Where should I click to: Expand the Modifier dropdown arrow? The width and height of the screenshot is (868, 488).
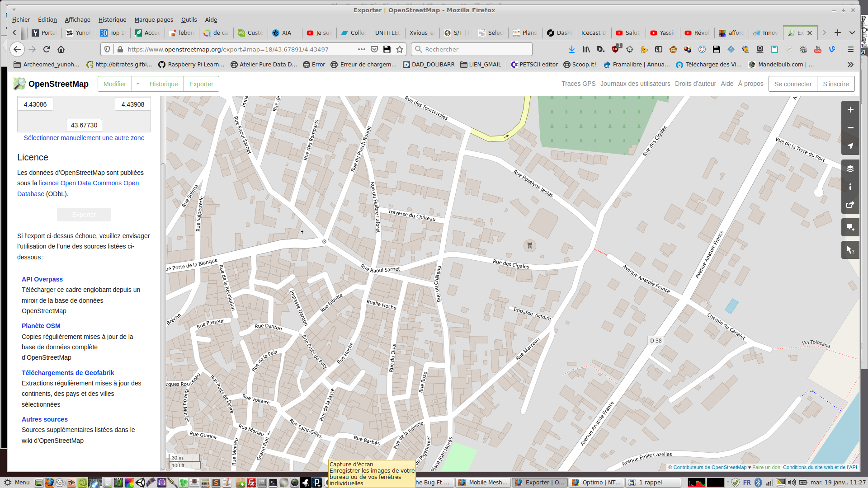click(138, 84)
